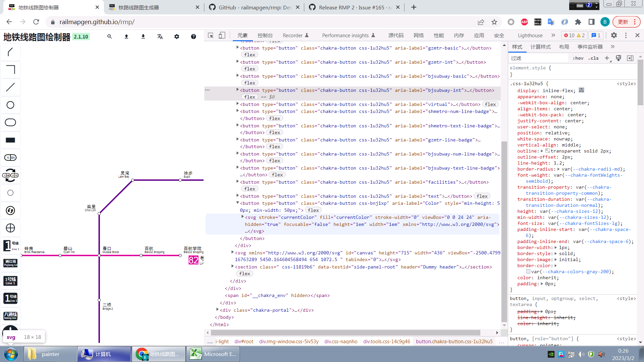Select the large circle station tool
This screenshot has width=644, height=362.
10,105
